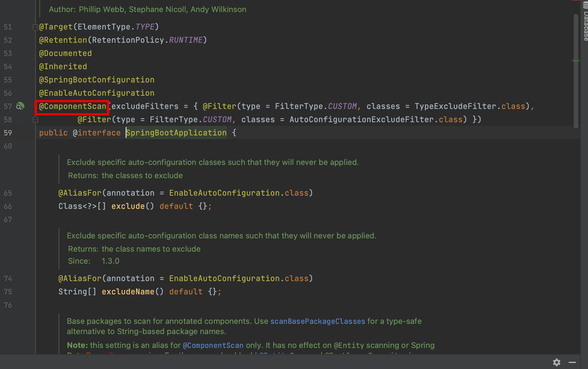
Task: Click 'Returns: the class names to exclude' text
Action: point(134,249)
